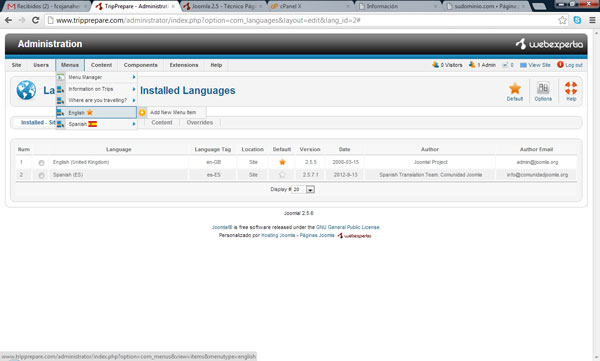The height and width of the screenshot is (361, 600).
Task: Click the 0 Visitors indicator
Action: click(447, 65)
